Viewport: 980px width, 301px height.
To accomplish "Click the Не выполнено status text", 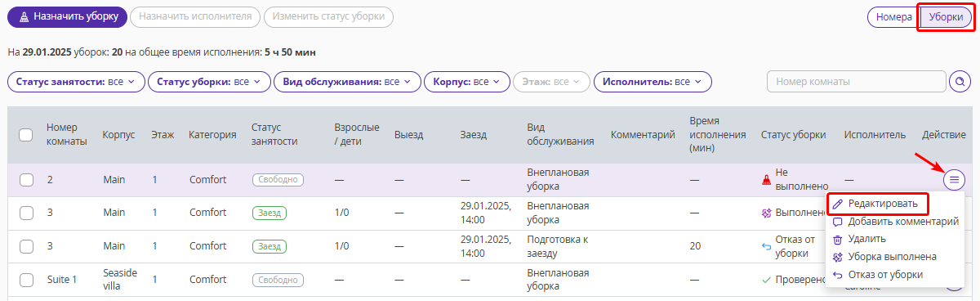I will 802,180.
